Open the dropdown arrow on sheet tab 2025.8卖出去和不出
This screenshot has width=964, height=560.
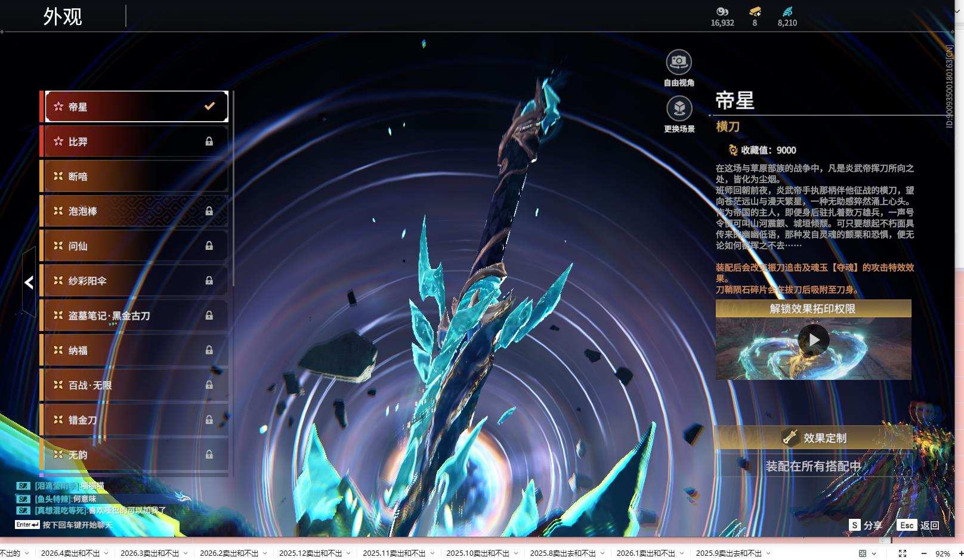point(602,553)
